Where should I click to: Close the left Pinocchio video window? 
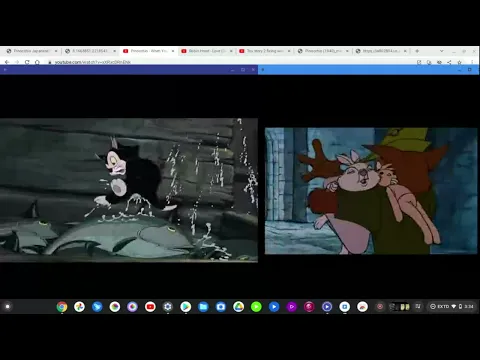point(253,70)
